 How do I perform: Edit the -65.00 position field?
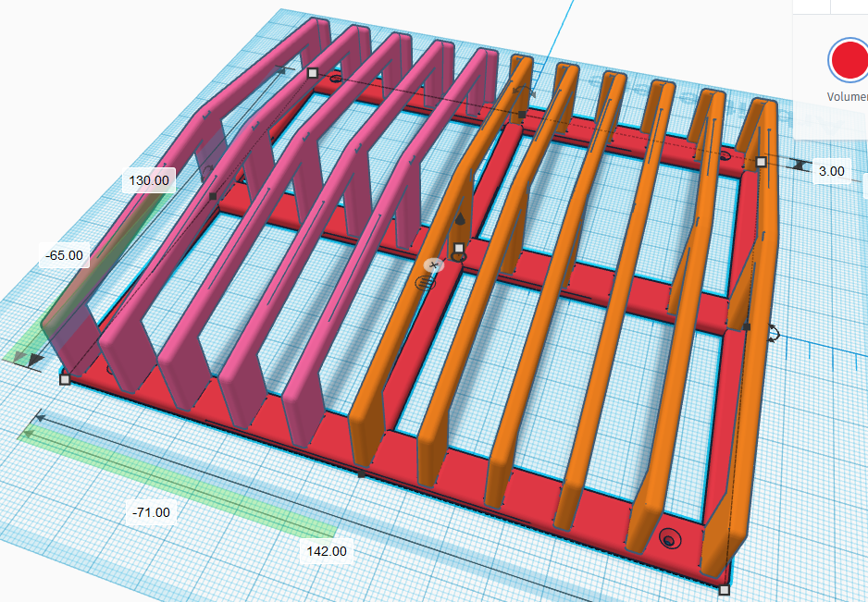64,255
